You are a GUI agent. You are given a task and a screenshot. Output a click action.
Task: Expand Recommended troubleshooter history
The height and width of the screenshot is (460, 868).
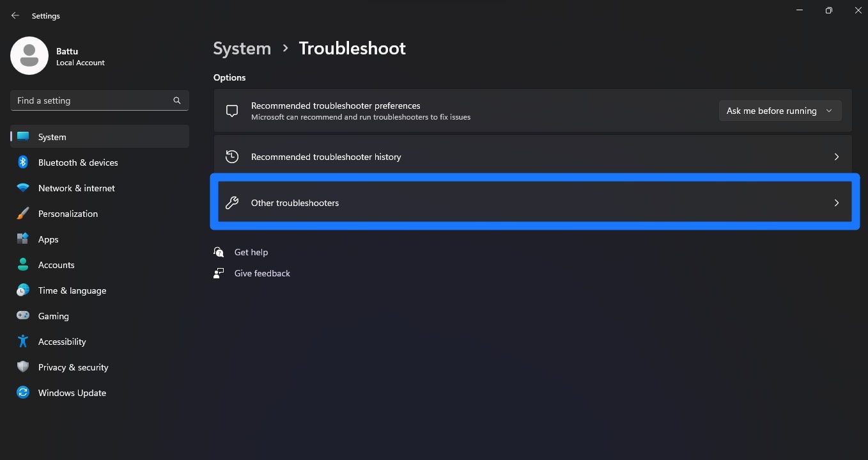[x=534, y=156]
